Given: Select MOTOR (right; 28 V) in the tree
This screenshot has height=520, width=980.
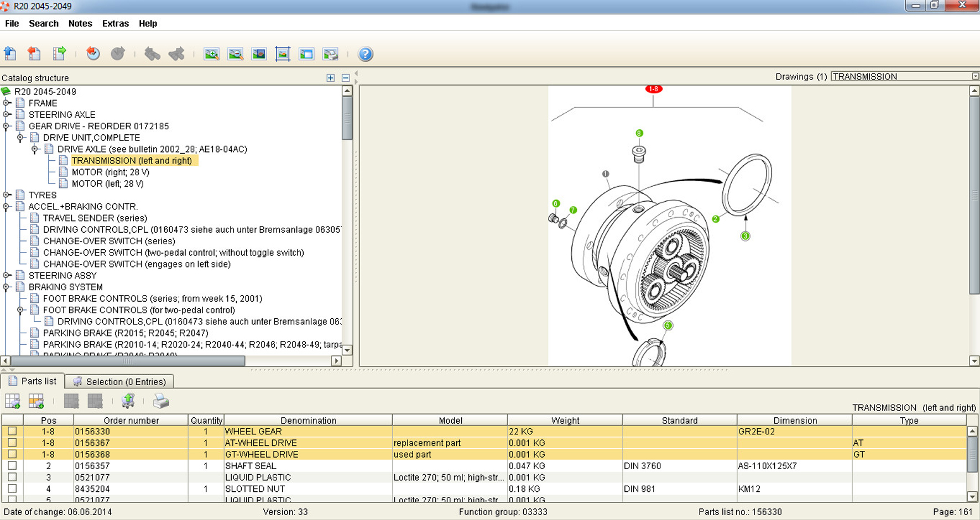Looking at the screenshot, I should point(110,172).
